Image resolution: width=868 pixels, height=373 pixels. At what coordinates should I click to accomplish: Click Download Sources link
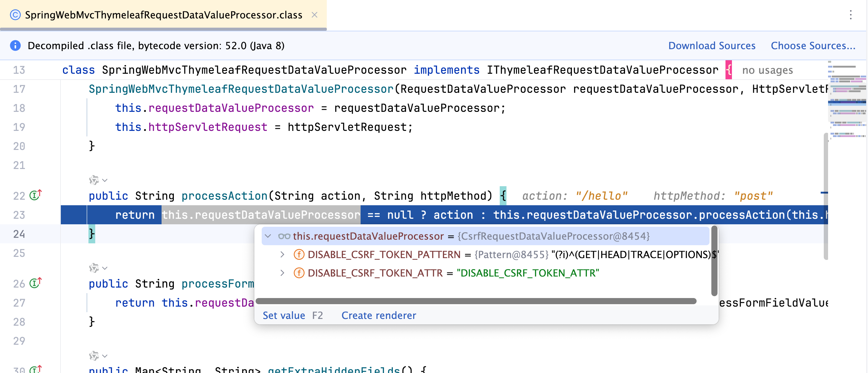click(712, 45)
